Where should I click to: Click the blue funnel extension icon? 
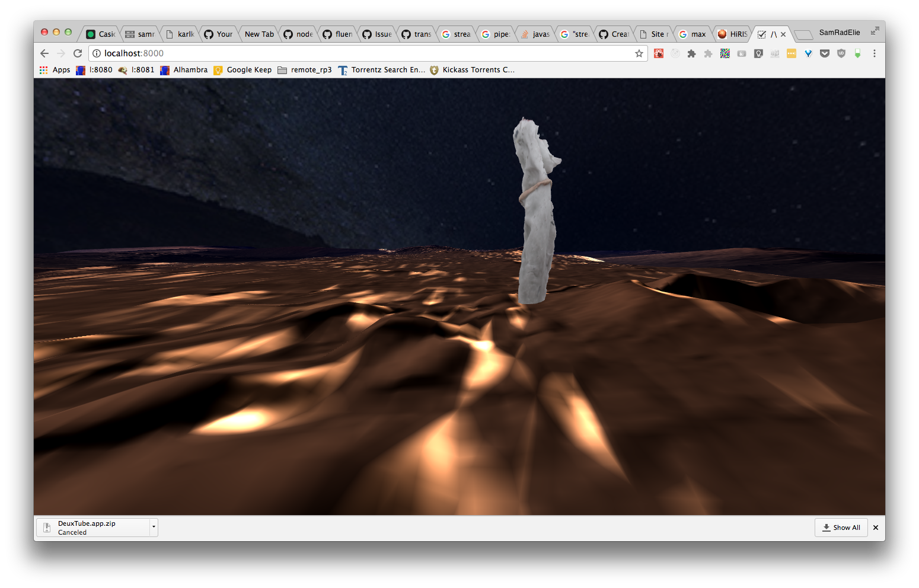808,53
